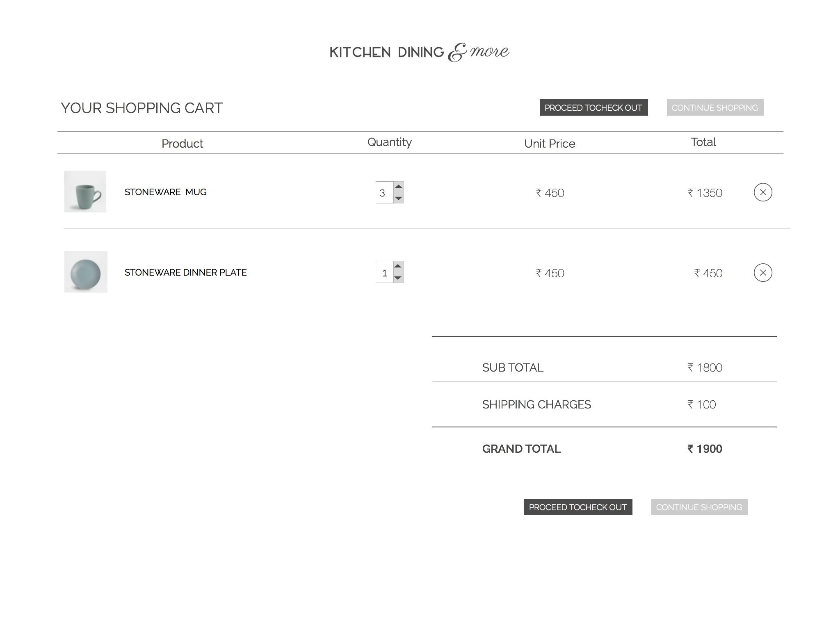
Task: Click the Grand Total amount
Action: [705, 449]
